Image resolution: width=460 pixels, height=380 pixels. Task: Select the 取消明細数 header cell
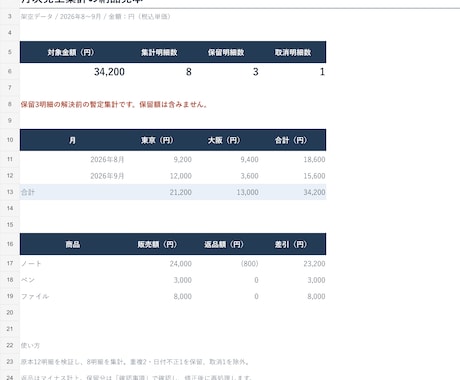click(x=293, y=52)
